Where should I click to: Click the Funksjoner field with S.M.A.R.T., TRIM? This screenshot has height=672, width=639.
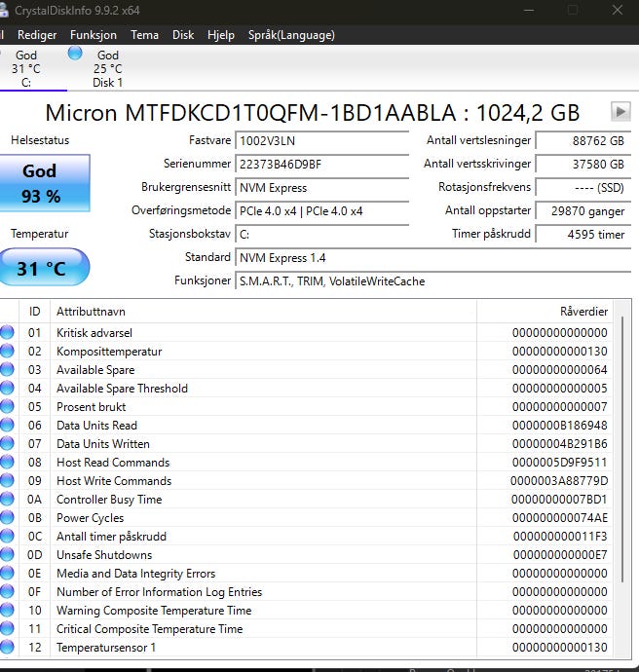[432, 281]
